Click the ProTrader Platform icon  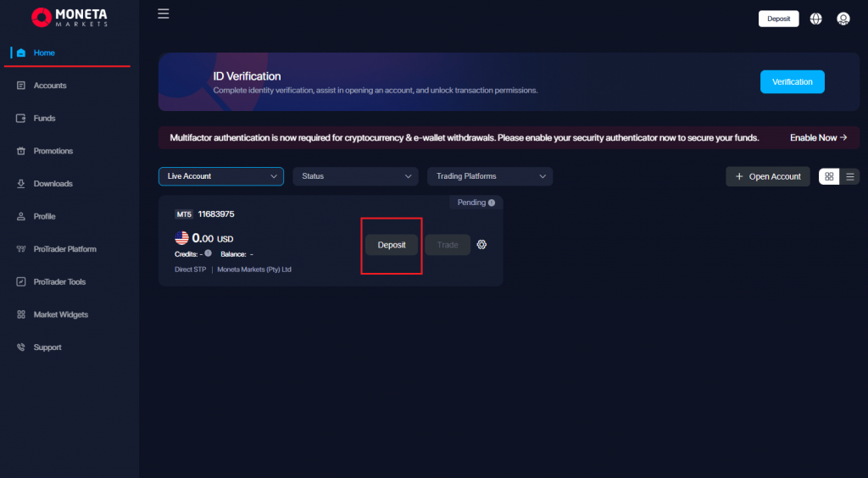coord(21,249)
